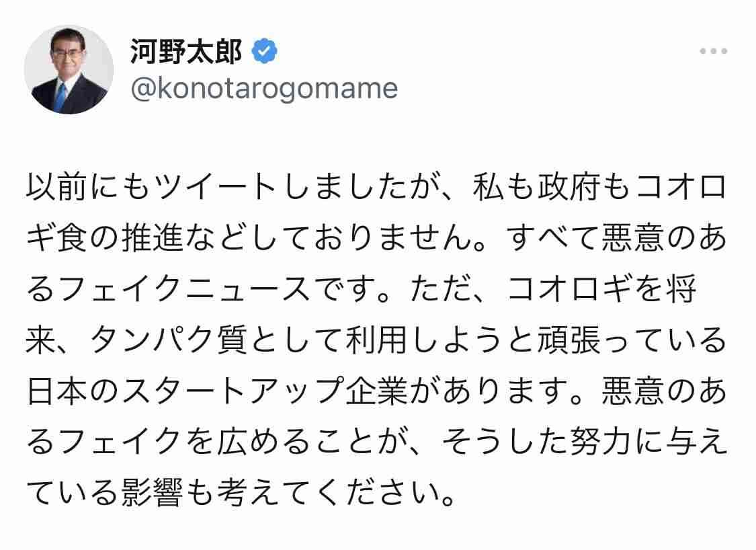Click the word 努力 in the tweet
756x550 pixels.
(600, 442)
